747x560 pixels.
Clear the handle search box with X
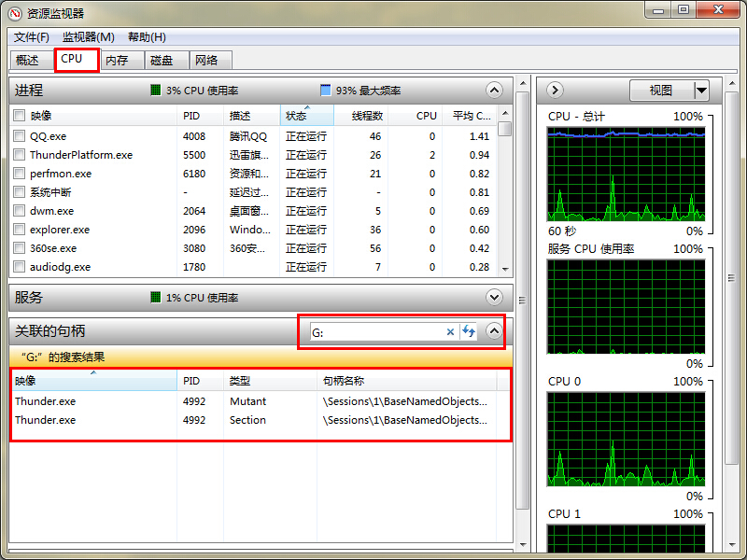[450, 332]
